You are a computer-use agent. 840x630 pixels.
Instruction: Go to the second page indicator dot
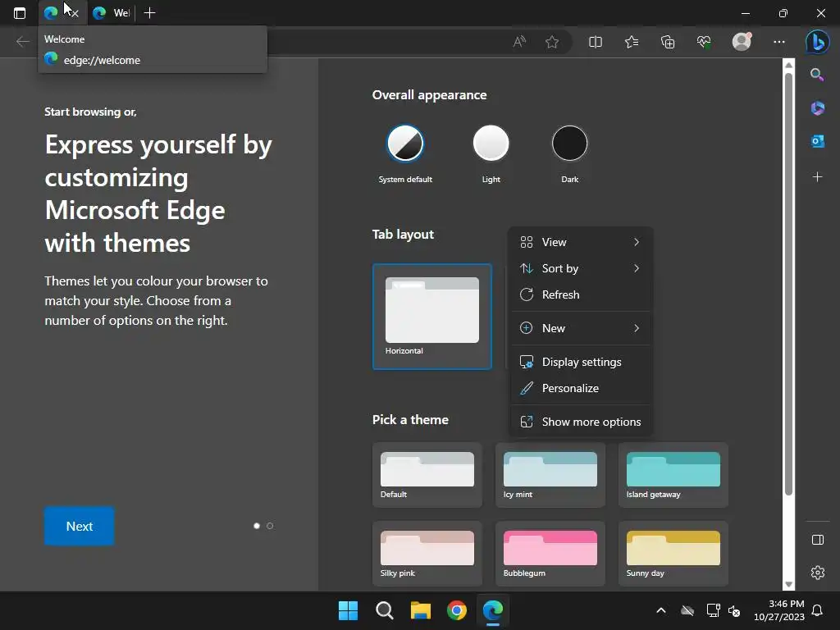(270, 526)
